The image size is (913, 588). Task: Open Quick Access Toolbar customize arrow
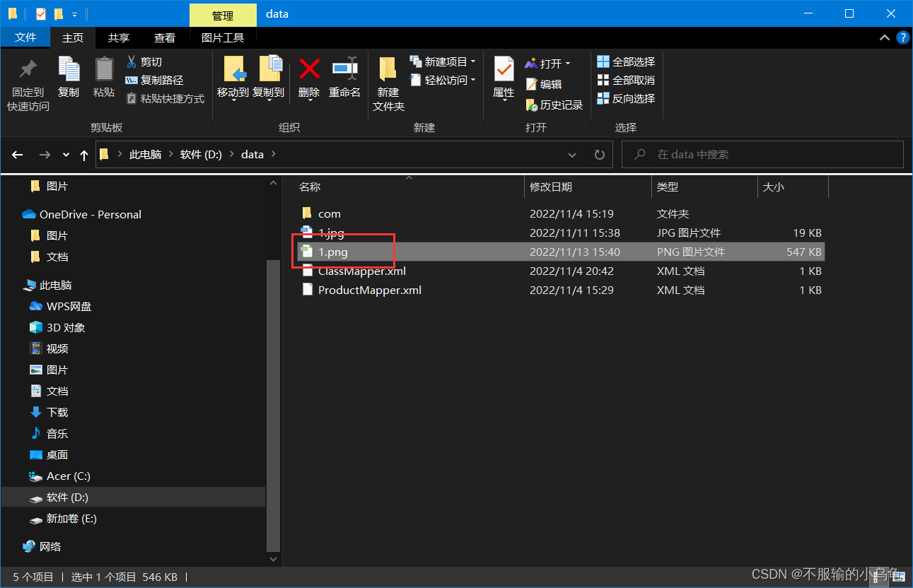pos(74,14)
